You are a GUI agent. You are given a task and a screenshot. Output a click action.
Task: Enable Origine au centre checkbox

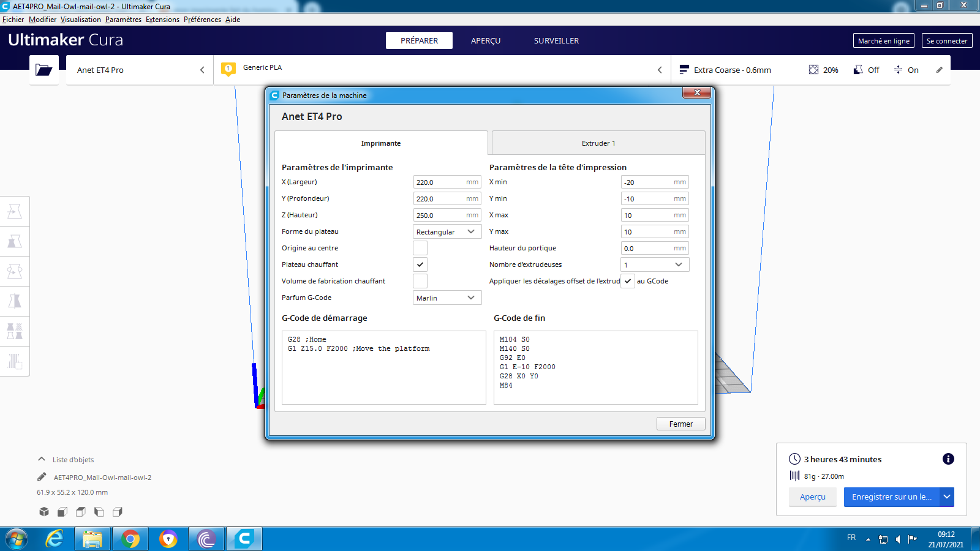[420, 248]
